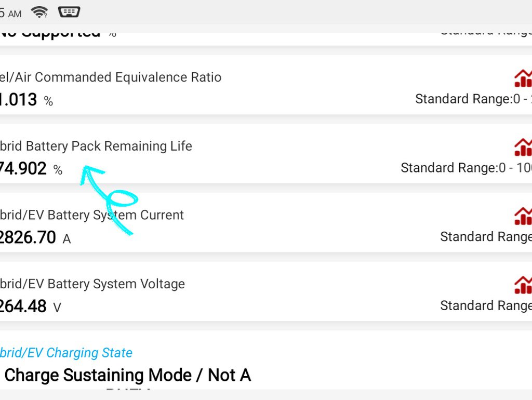
Task: Open graph icon for Hybrid/EV Battery System Current
Action: point(523,216)
